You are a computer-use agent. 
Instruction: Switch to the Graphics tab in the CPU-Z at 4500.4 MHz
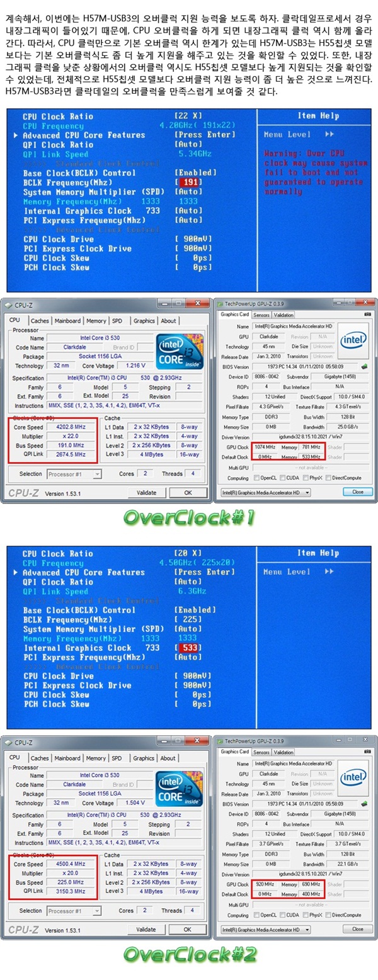(144, 758)
